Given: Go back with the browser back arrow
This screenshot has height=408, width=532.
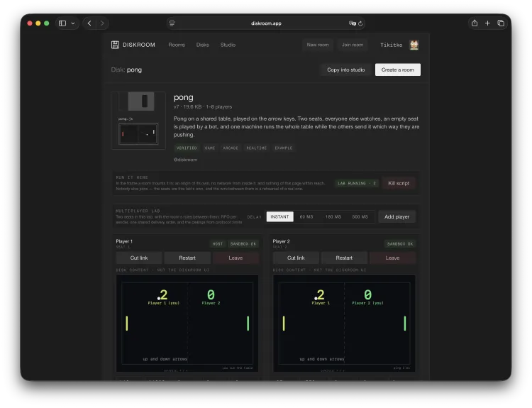Looking at the screenshot, I should 89,23.
